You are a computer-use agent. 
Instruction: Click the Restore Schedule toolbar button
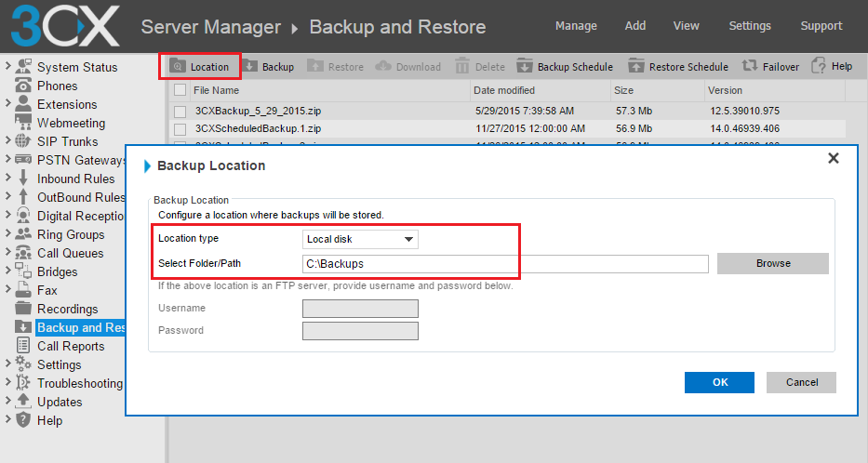coord(678,66)
